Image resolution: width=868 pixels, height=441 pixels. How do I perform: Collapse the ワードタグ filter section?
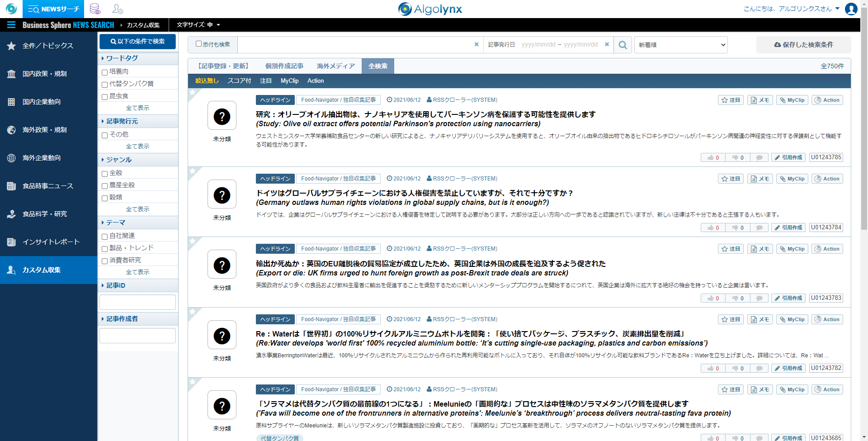pos(122,58)
